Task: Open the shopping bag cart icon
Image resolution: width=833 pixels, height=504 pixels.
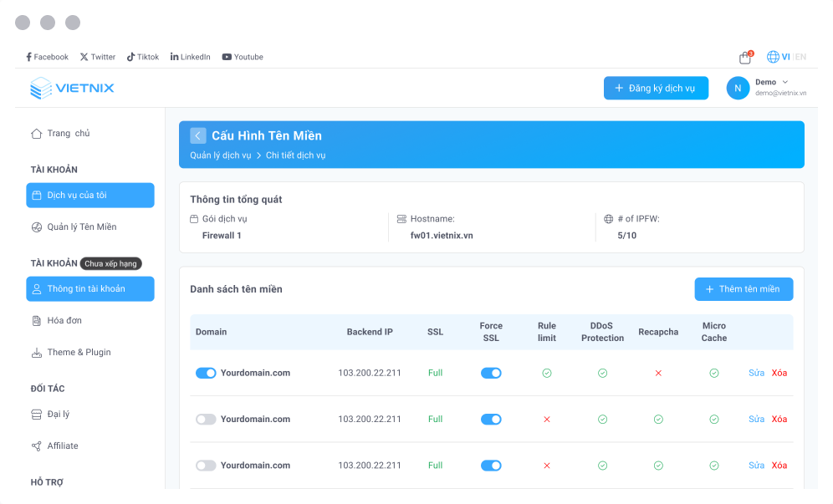Action: [744, 58]
